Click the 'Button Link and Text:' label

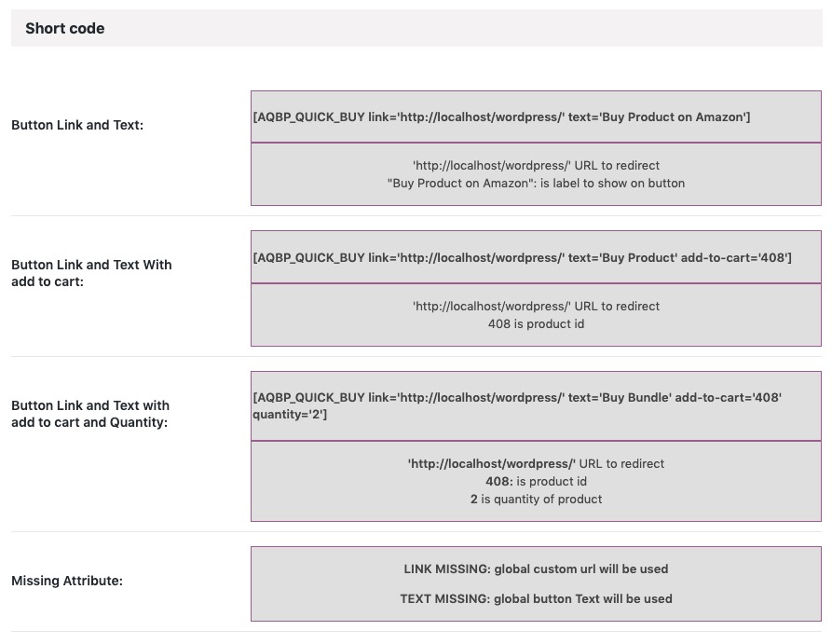[77, 125]
